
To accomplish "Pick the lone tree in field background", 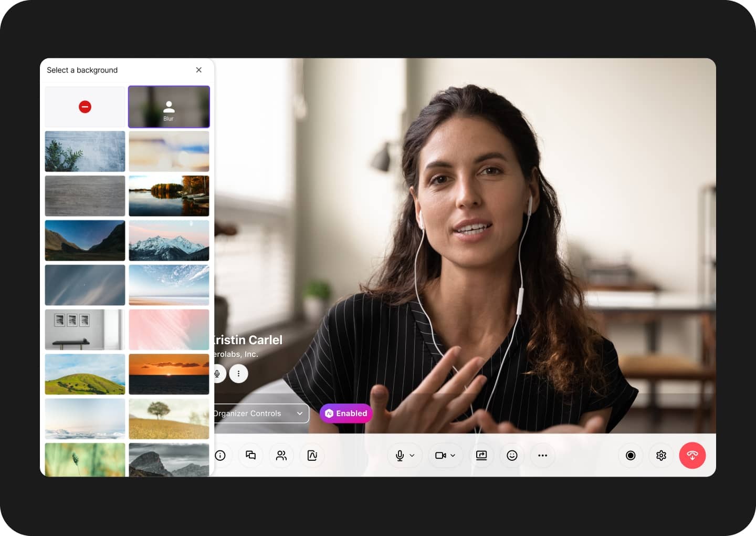I will coord(169,419).
